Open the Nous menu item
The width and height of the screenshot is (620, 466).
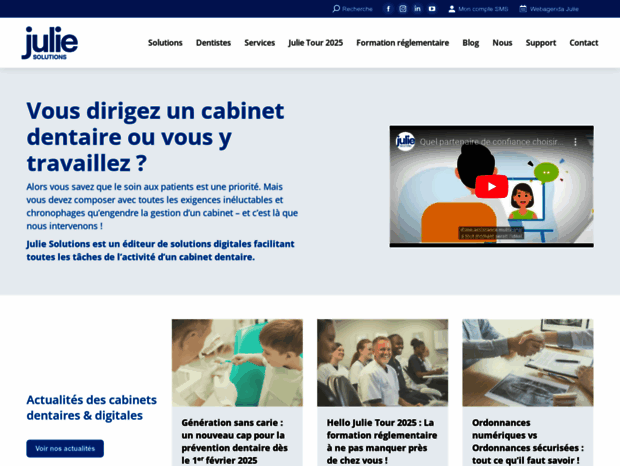[502, 43]
